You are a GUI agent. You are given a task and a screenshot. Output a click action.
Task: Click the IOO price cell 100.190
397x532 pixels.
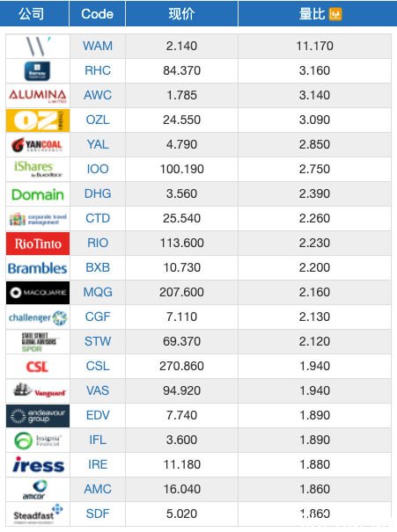click(x=181, y=169)
